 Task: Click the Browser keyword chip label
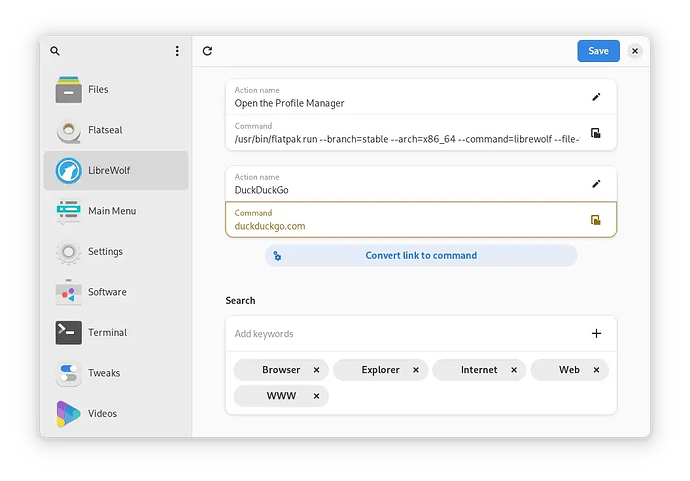[281, 370]
